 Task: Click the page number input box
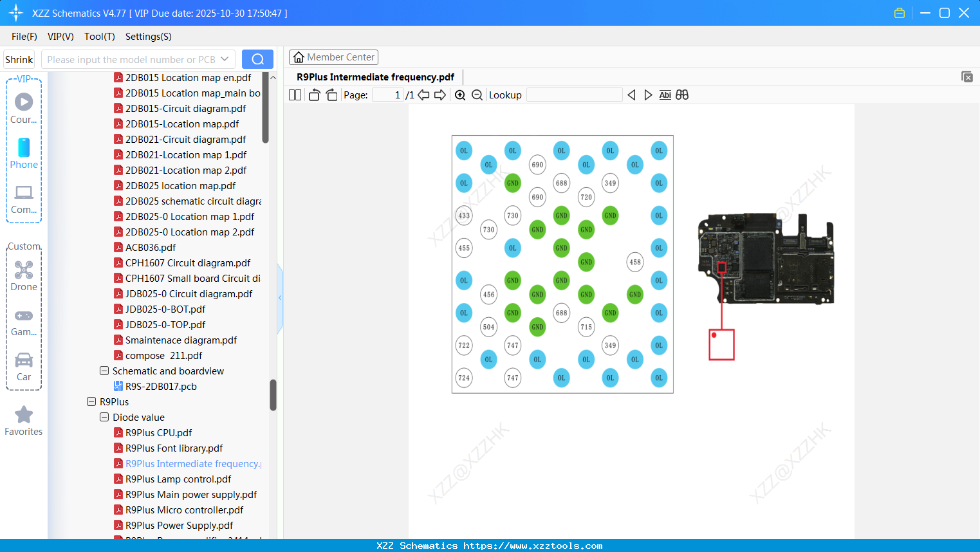pos(388,95)
